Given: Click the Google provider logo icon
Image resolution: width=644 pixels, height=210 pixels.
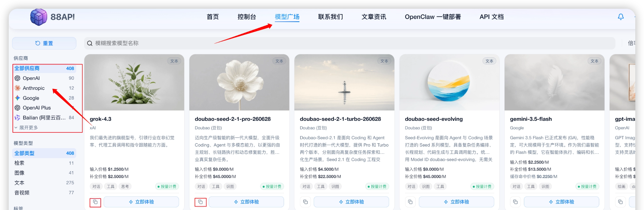Looking at the screenshot, I should pos(17,98).
